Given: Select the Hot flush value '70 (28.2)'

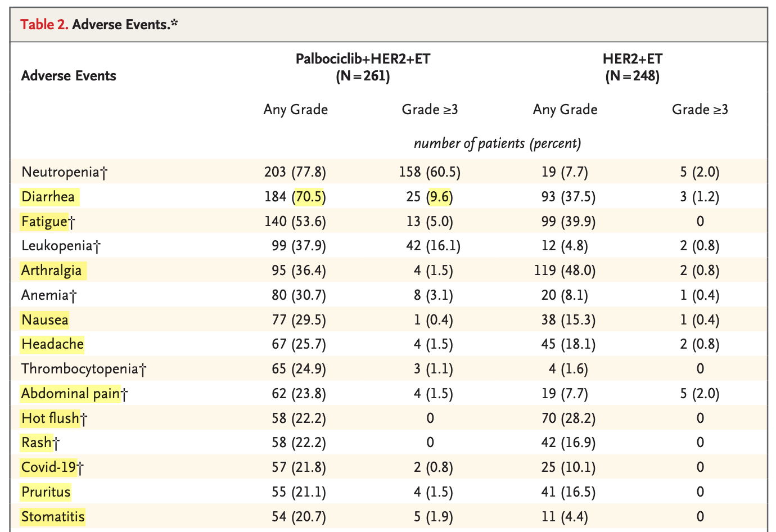Looking at the screenshot, I should pos(568,418).
